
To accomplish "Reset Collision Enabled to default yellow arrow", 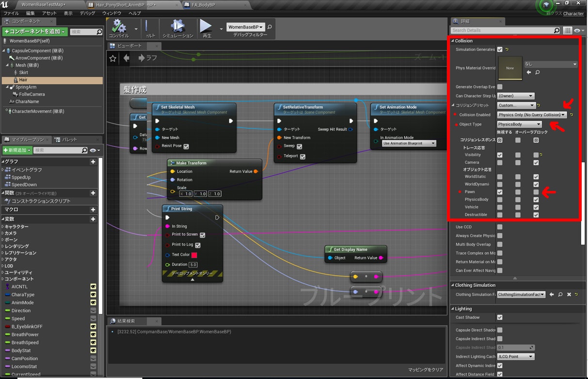I will pyautogui.click(x=572, y=115).
